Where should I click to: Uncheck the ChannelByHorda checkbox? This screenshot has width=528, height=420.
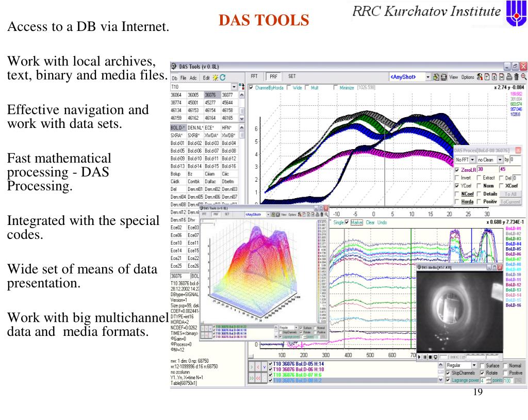coord(251,88)
